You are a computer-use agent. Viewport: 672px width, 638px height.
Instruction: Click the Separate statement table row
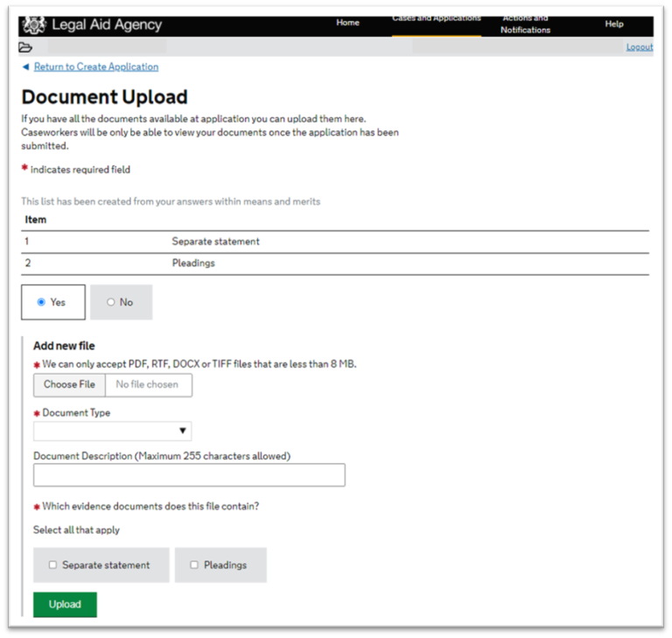(x=335, y=242)
